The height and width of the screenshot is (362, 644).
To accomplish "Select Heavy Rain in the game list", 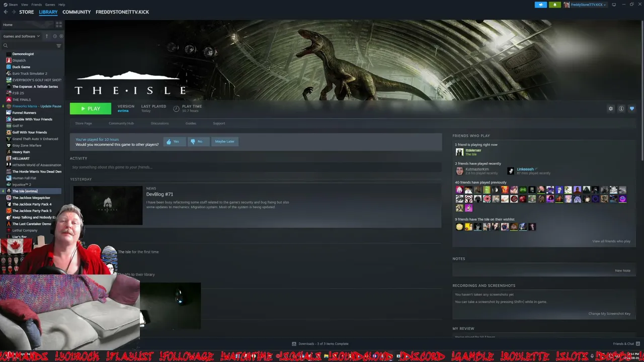I will pyautogui.click(x=21, y=152).
